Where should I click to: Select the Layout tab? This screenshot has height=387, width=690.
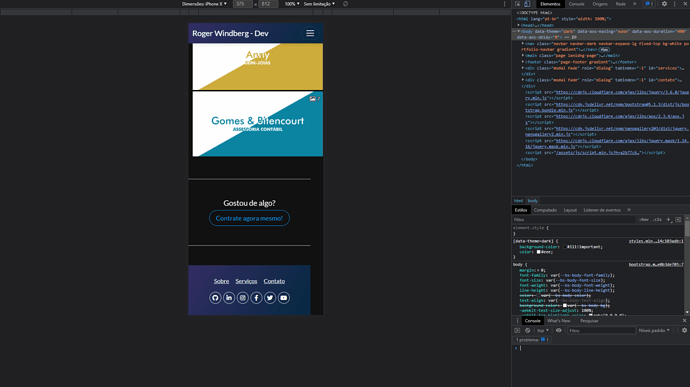coord(570,210)
